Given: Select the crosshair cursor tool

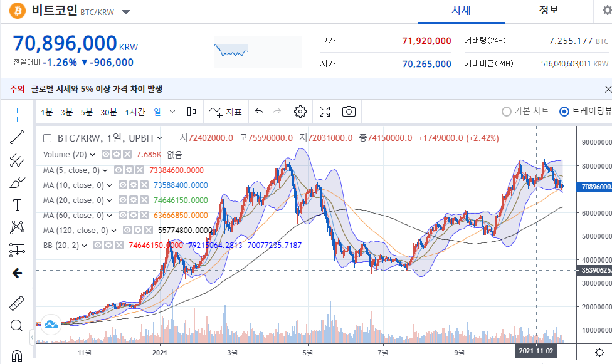Looking at the screenshot, I should click(17, 114).
